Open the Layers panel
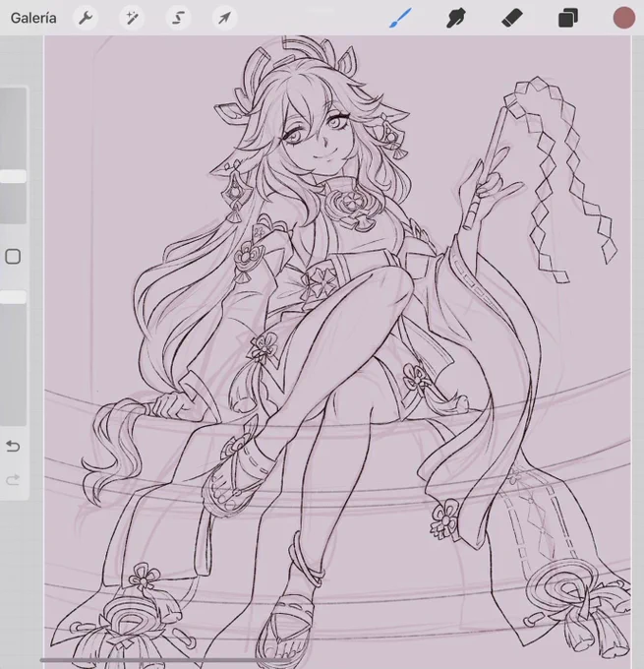The image size is (644, 669). (x=568, y=19)
